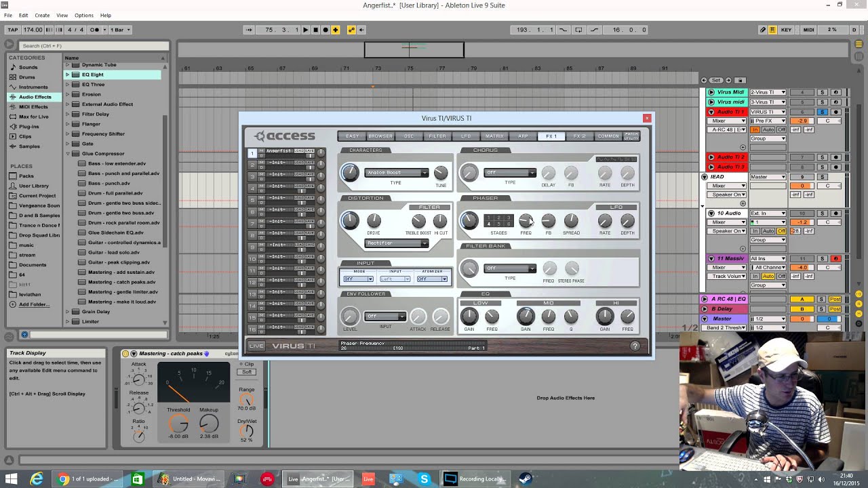Arm recording on the Audio TI 1 track
The width and height of the screenshot is (868, 488).
click(835, 112)
